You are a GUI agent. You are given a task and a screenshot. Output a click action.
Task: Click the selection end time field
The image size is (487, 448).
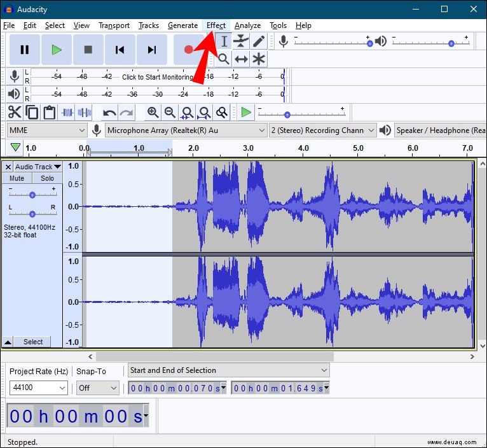(280, 388)
